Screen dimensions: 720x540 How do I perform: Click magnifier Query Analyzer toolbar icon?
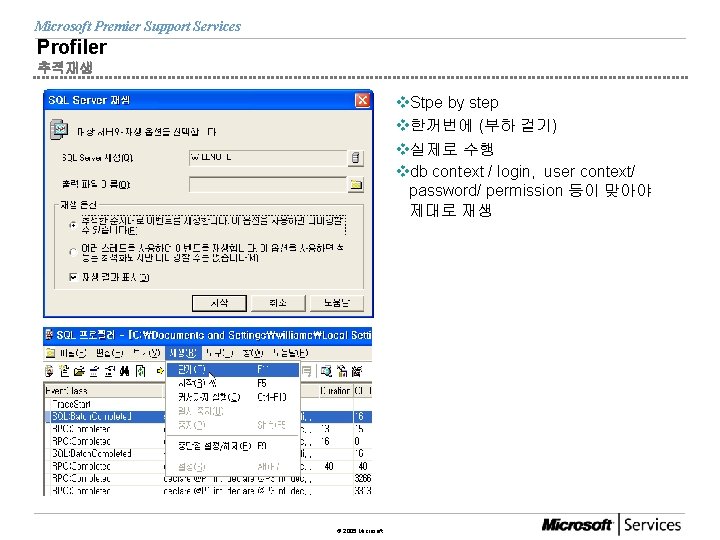pyautogui.click(x=326, y=371)
